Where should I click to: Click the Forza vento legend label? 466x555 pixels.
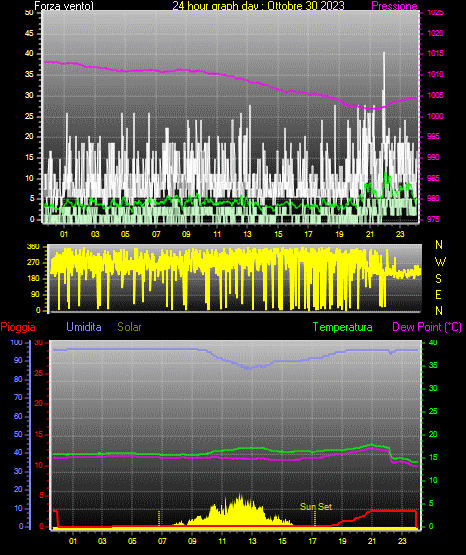click(64, 6)
